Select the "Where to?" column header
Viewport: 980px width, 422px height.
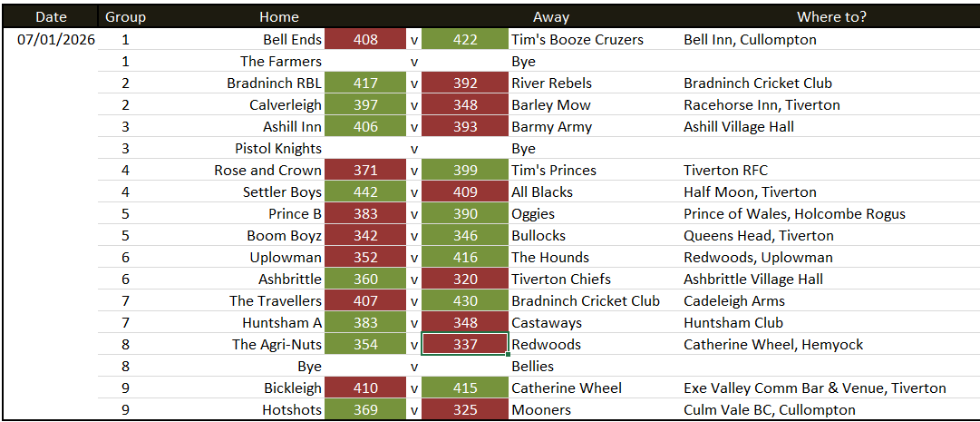pos(831,17)
